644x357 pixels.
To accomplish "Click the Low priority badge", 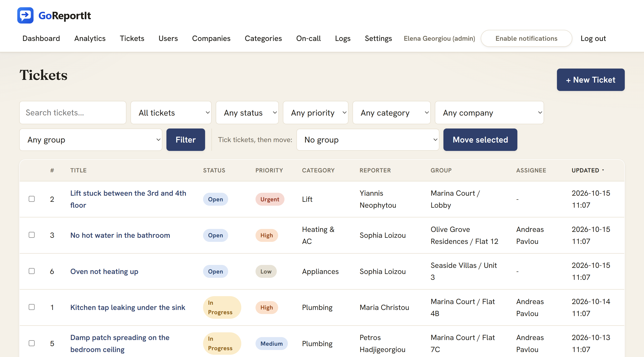I will (266, 271).
